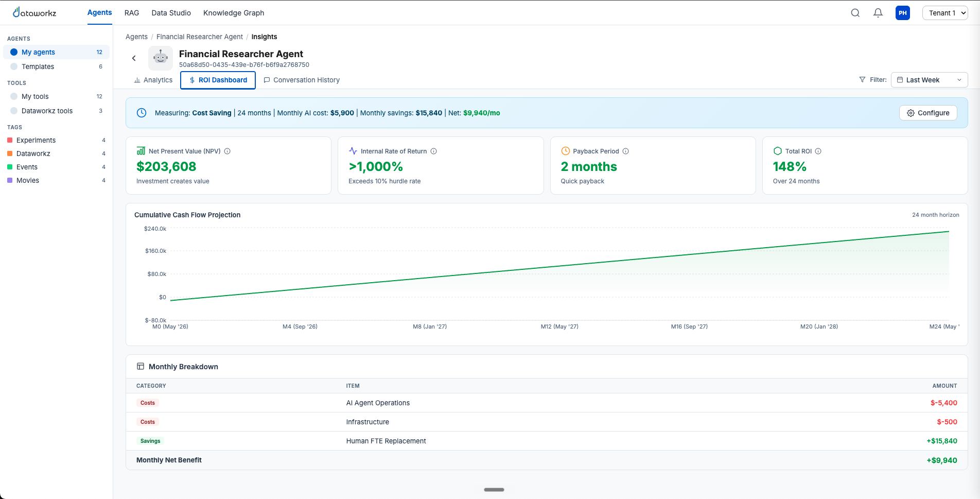Select the ROI Dashboard tab

(218, 80)
